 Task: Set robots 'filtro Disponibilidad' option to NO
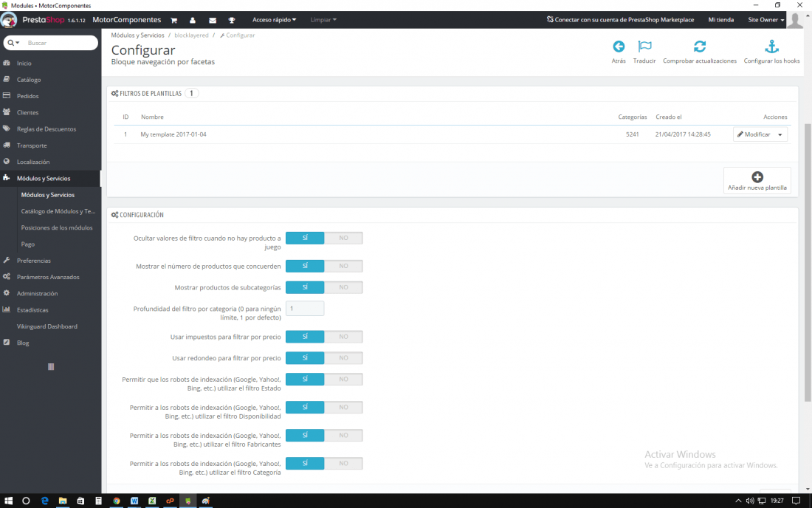click(343, 408)
